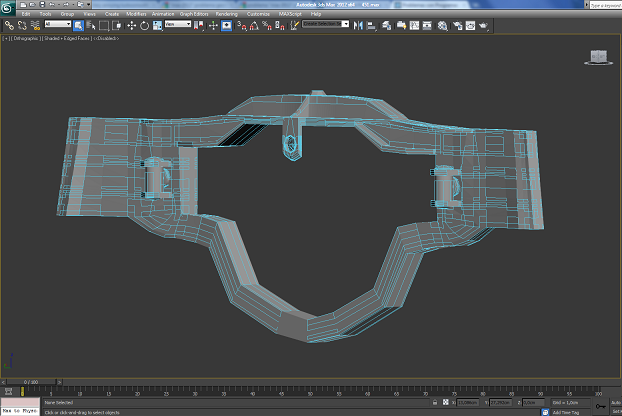Image resolution: width=622 pixels, height=416 pixels.
Task: Select the Move tool in toolbar
Action: (131, 25)
